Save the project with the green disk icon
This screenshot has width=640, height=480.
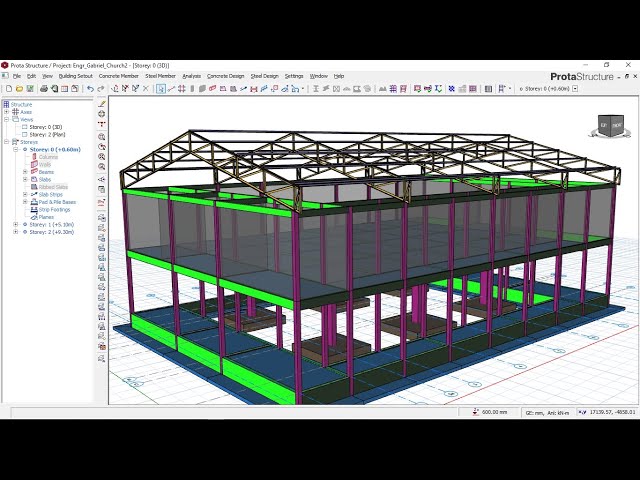point(30,89)
